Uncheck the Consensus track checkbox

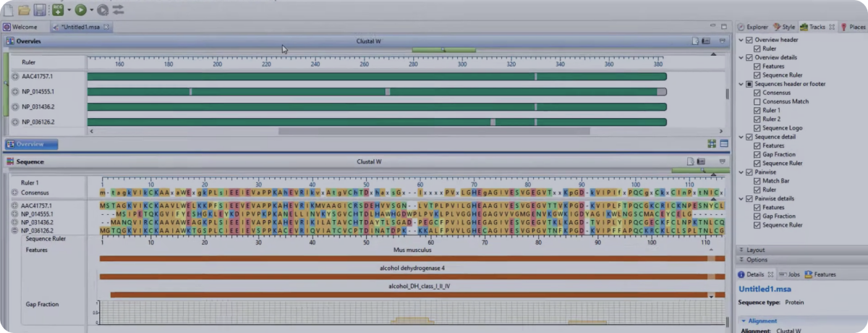(757, 93)
